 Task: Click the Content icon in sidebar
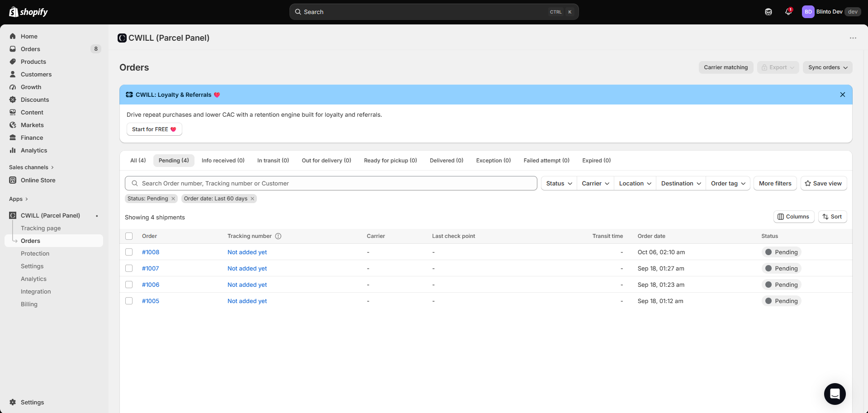13,112
